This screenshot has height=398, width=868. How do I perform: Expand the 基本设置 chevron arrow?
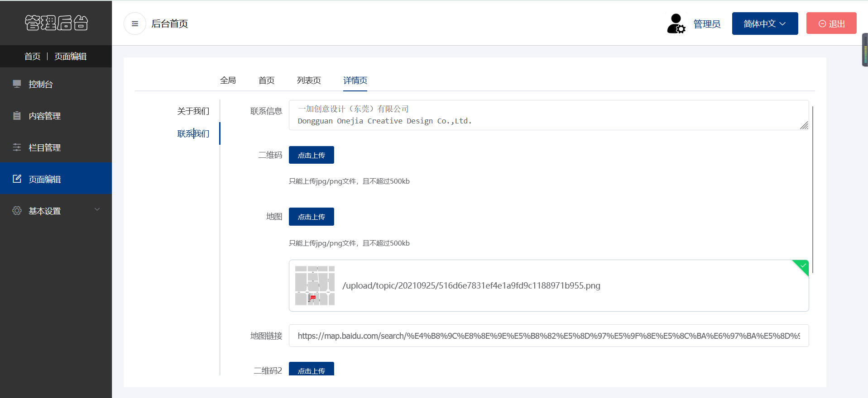click(97, 209)
